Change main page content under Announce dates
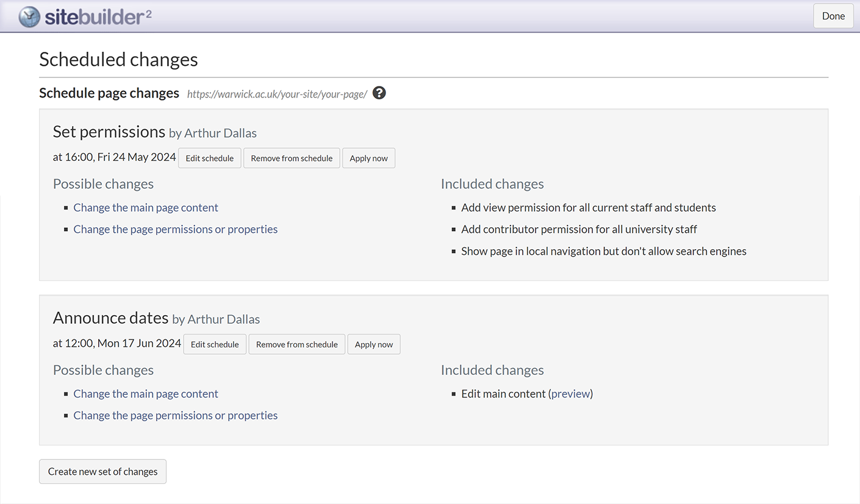The width and height of the screenshot is (860, 504). 146,394
